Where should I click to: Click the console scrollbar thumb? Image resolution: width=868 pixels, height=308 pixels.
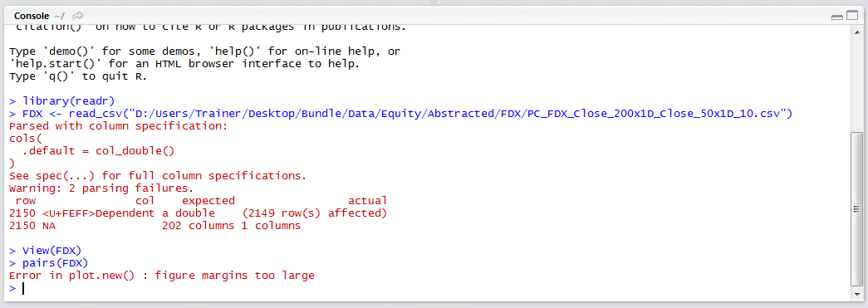[856, 208]
